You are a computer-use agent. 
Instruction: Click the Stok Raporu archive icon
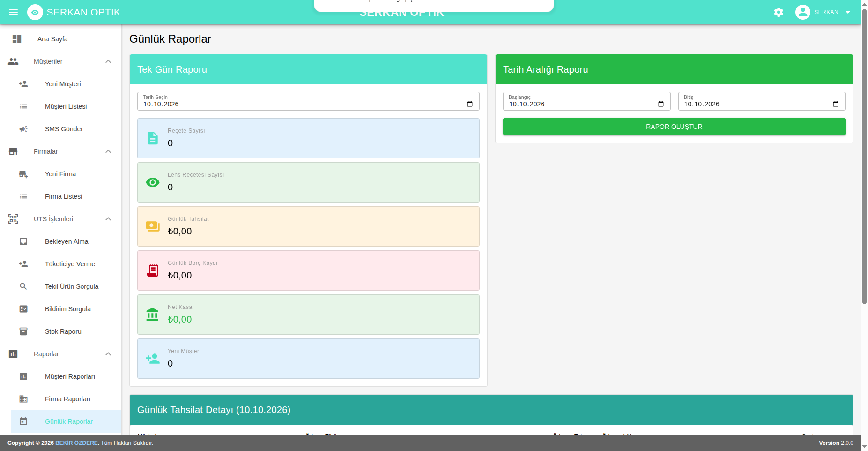[23, 331]
